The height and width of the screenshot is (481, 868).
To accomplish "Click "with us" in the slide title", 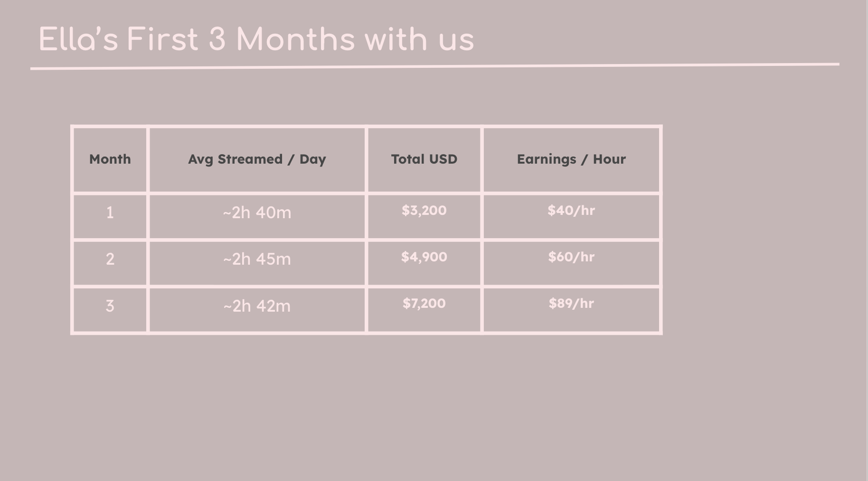I will [x=419, y=39].
